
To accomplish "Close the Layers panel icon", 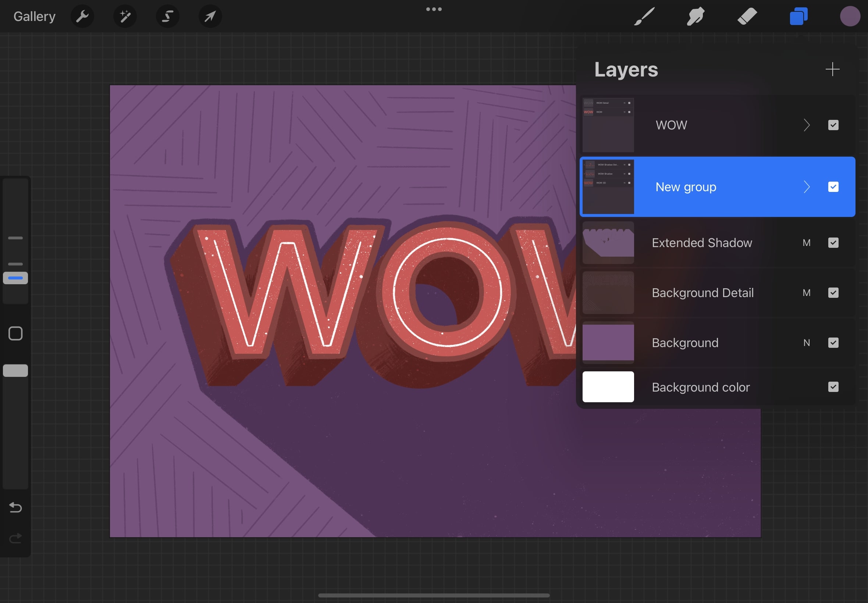I will click(798, 16).
